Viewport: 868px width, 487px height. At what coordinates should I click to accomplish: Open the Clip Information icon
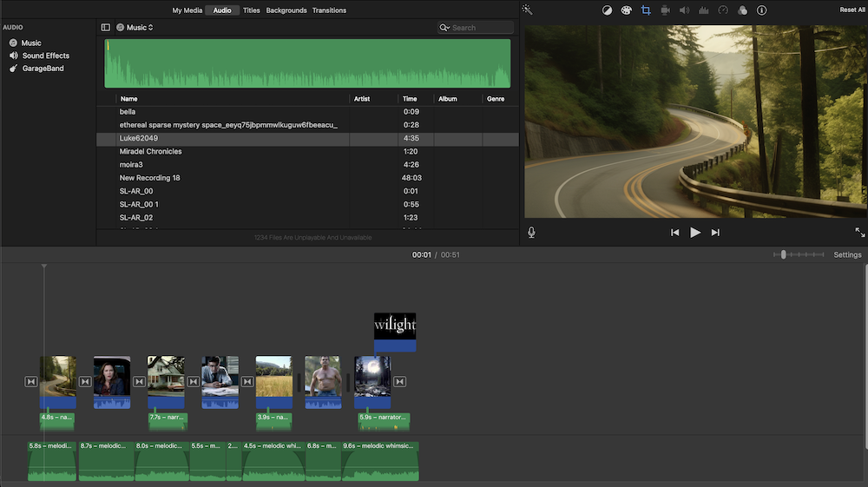762,10
